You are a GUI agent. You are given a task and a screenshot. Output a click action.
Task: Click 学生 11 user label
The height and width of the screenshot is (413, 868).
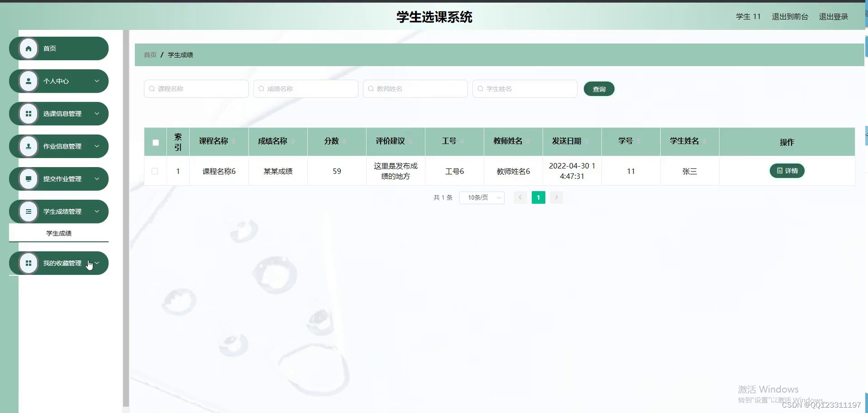click(x=748, y=17)
